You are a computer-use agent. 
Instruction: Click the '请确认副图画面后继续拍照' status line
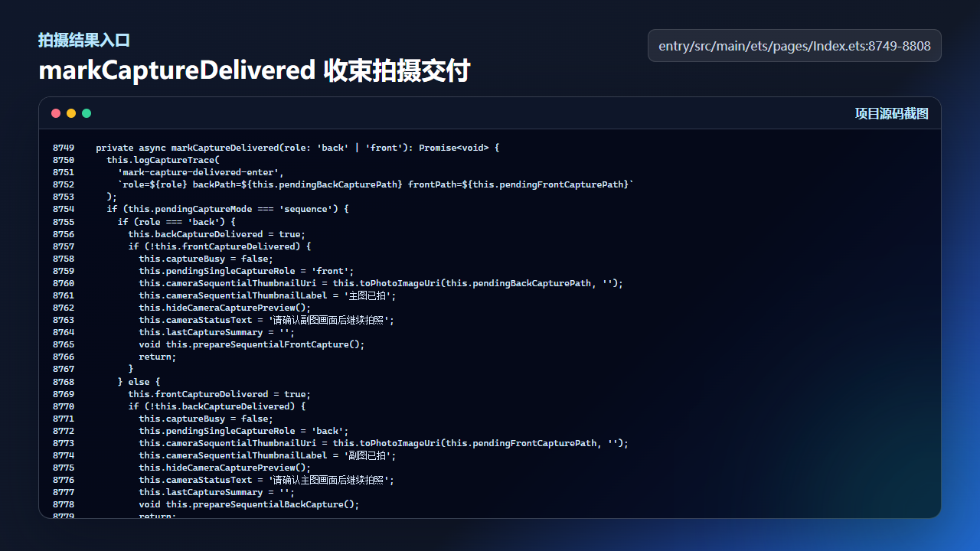[266, 320]
